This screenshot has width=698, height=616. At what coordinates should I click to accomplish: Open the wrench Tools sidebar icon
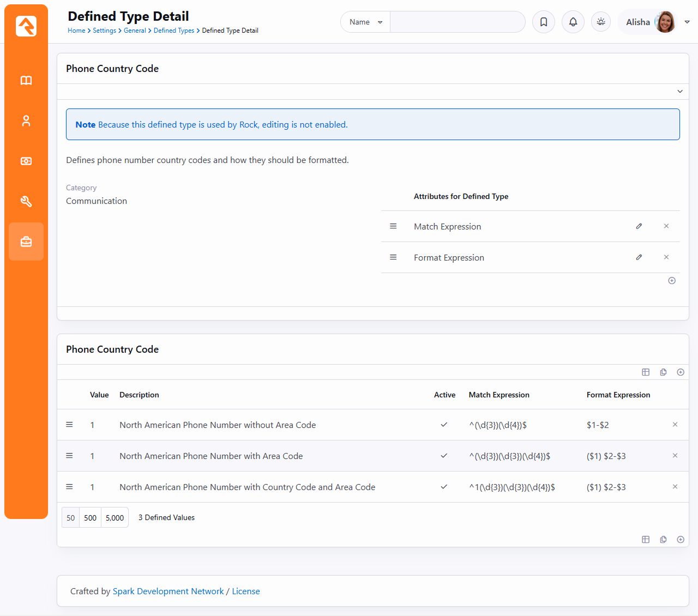pyautogui.click(x=26, y=202)
